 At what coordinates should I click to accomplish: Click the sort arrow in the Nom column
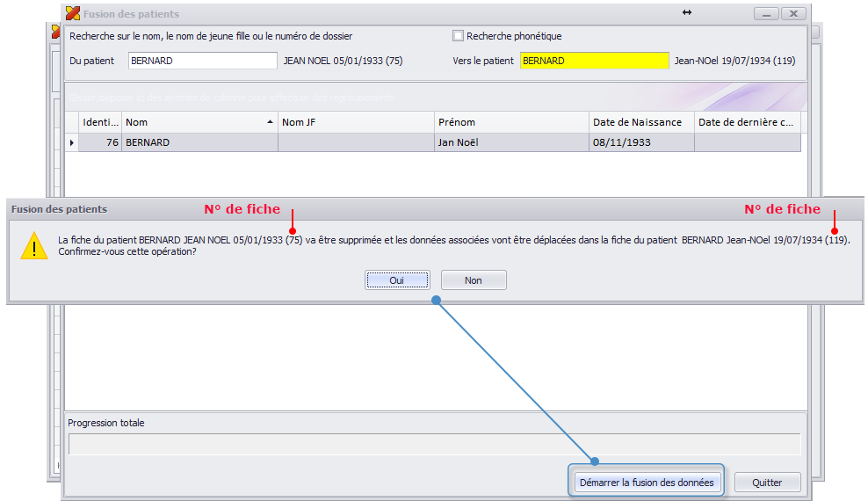270,122
